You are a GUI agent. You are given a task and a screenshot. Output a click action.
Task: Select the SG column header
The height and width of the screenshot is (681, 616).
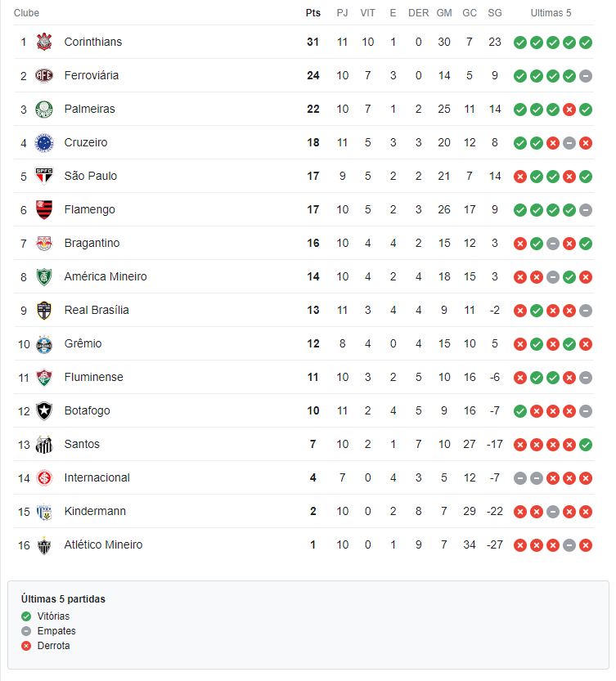[495, 13]
